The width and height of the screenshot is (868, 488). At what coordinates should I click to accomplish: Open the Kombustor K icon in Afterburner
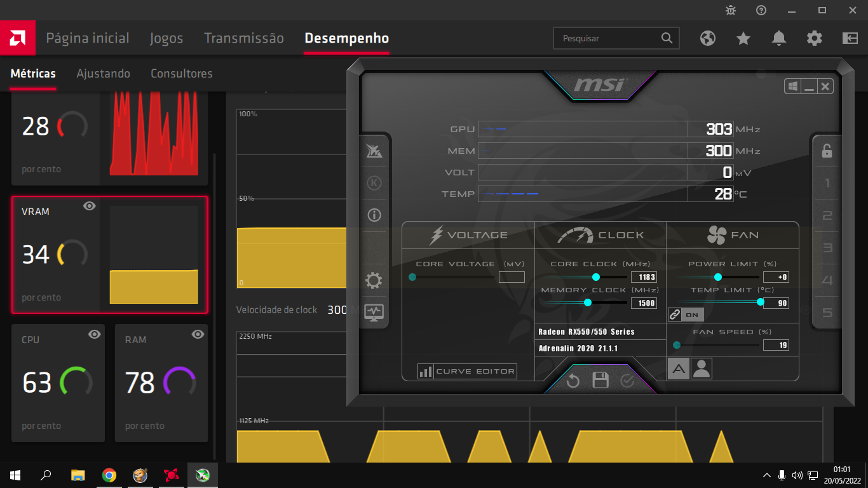374,183
